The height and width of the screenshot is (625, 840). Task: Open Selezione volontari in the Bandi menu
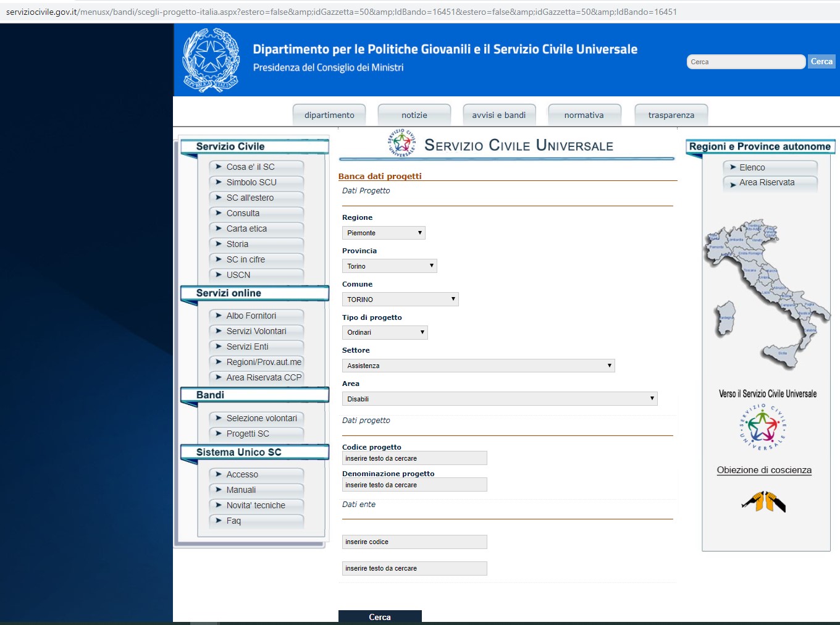261,418
